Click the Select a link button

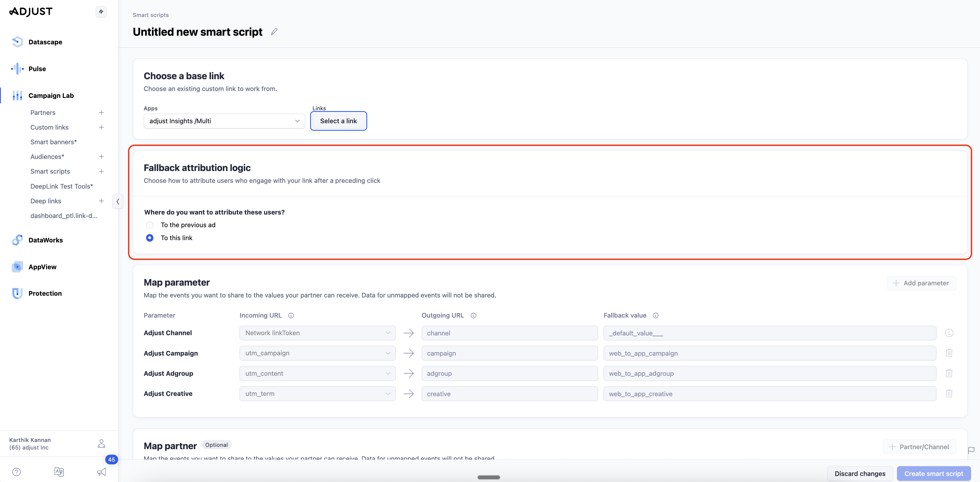point(338,121)
